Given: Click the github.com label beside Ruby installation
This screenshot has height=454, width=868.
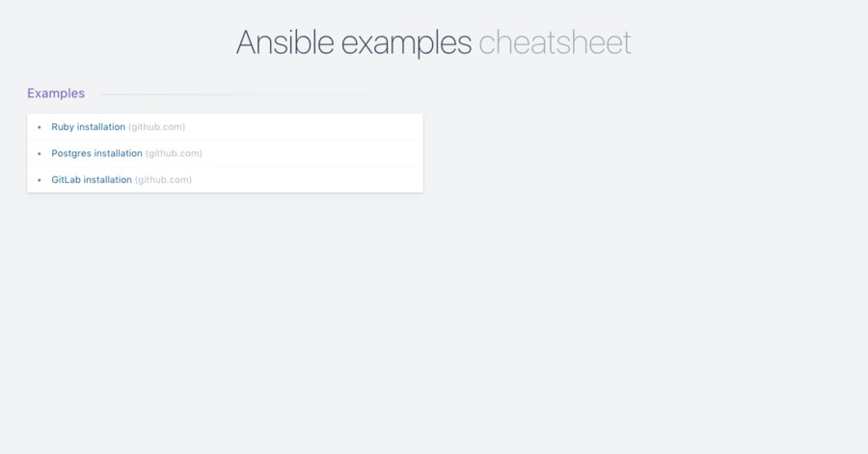Looking at the screenshot, I should tap(156, 127).
